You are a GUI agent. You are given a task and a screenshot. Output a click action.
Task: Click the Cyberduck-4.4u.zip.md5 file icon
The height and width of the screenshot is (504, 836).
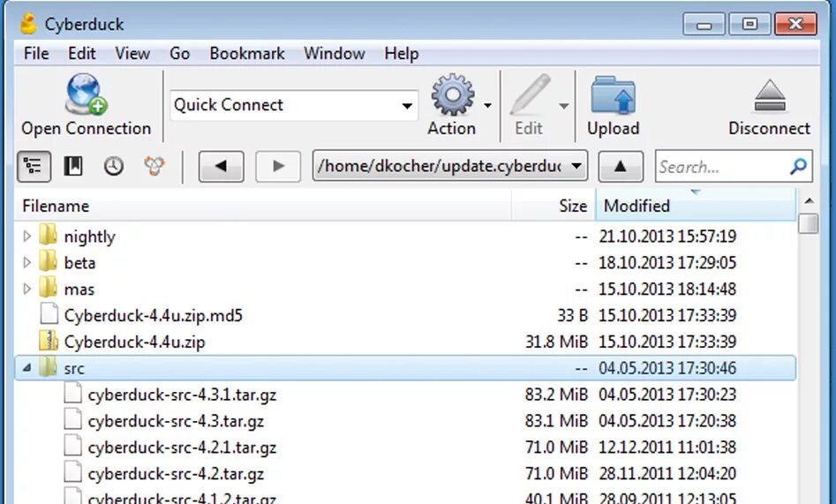49,313
